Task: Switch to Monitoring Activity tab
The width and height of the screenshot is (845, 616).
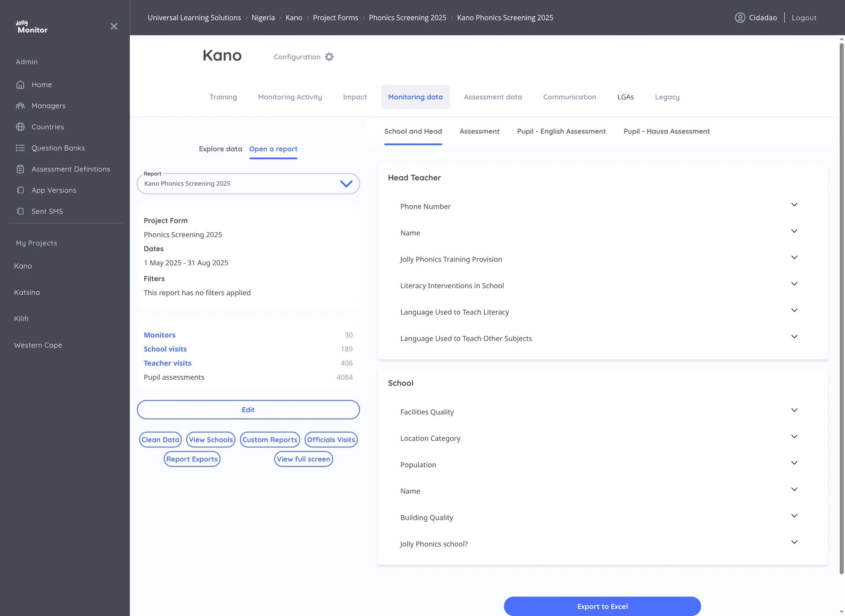Action: pos(290,97)
